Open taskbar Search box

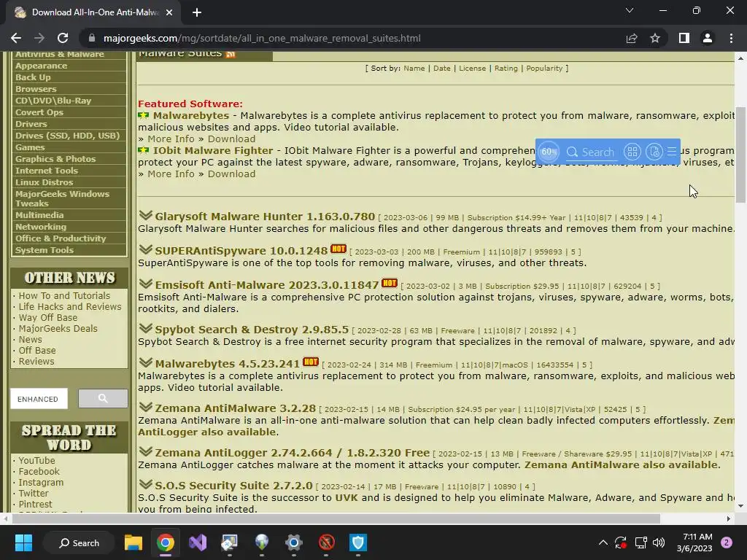coord(79,542)
